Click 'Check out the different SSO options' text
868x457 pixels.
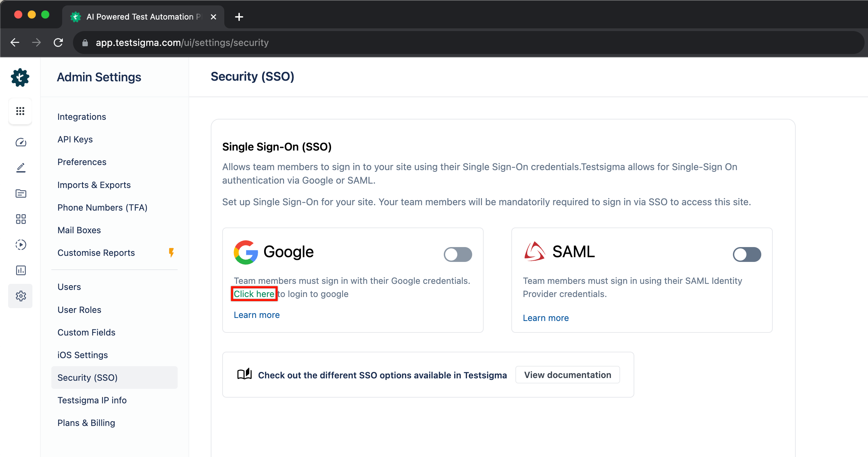click(382, 375)
